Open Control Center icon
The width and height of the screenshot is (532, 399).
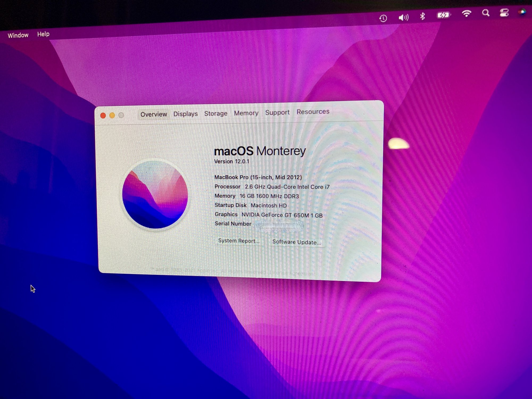pyautogui.click(x=504, y=13)
